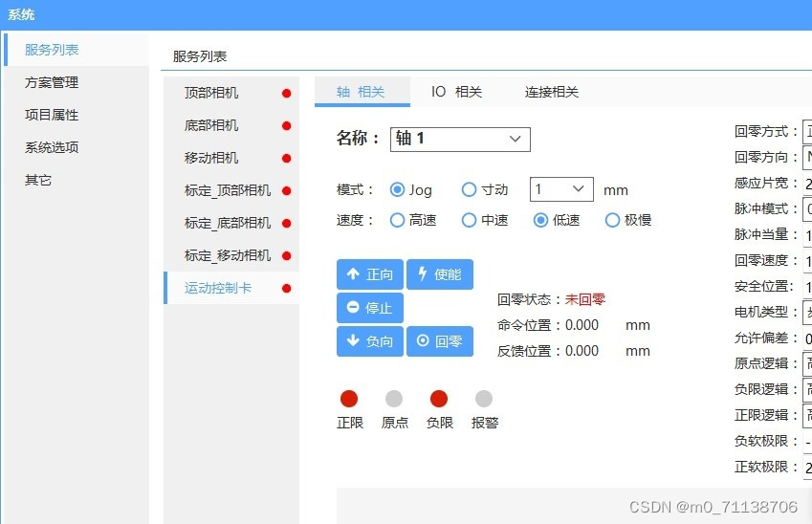Viewport: 812px width, 524px height.
Task: Click the 回零 homing button
Action: (440, 341)
